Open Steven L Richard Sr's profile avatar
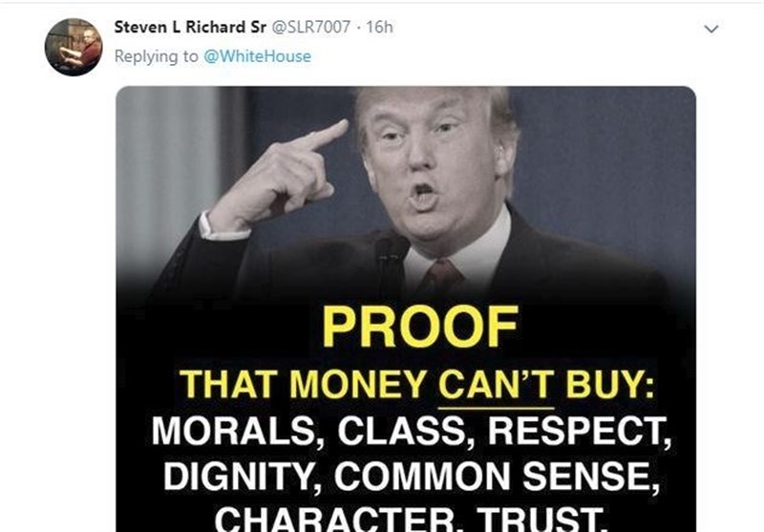 74,47
